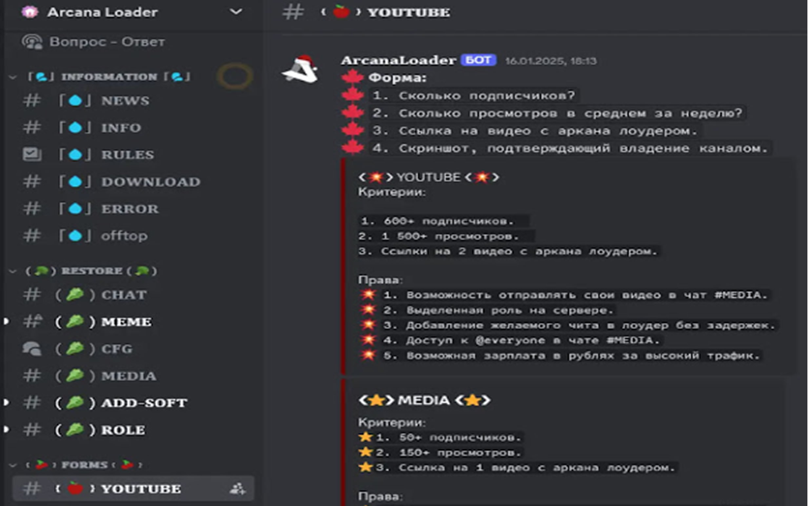Collapse the INFORMATION category
Viewport: 812px width, 506px height.
pyautogui.click(x=12, y=77)
